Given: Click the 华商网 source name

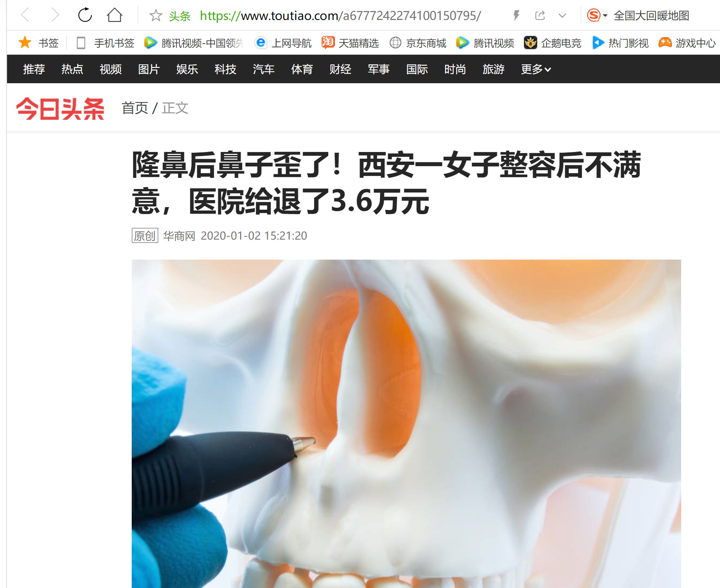Looking at the screenshot, I should coord(179,236).
